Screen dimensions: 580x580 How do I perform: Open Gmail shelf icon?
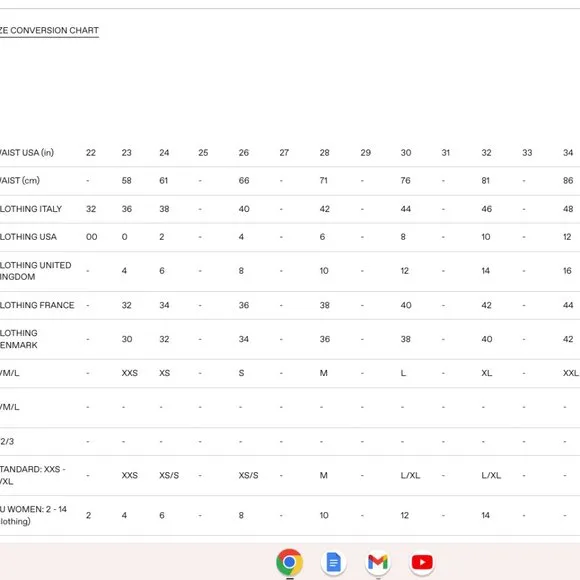(378, 562)
